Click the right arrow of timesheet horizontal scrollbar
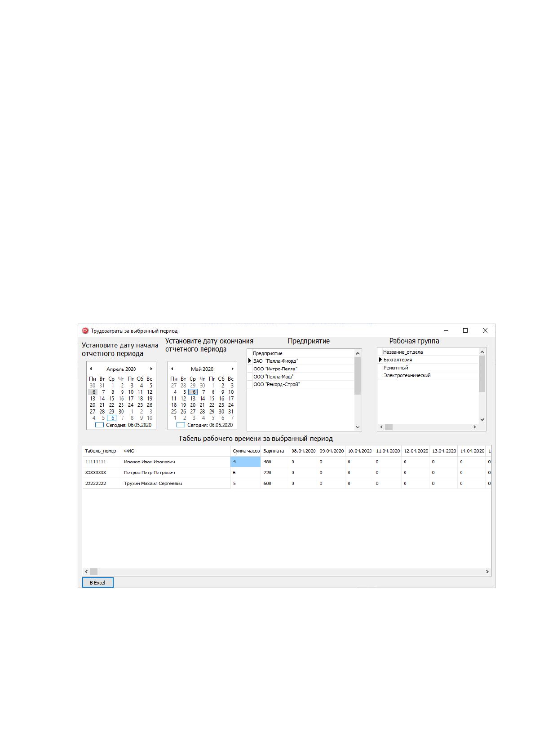The image size is (535, 756). pyautogui.click(x=487, y=571)
